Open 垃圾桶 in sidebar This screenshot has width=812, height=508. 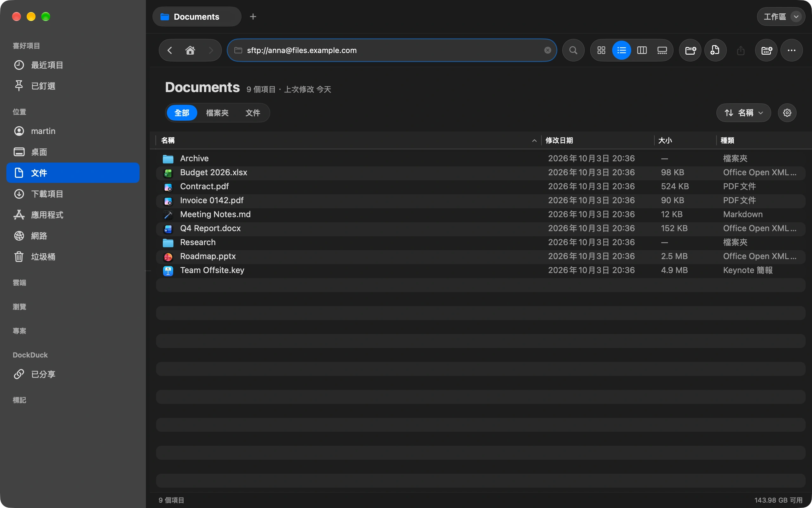(x=73, y=257)
